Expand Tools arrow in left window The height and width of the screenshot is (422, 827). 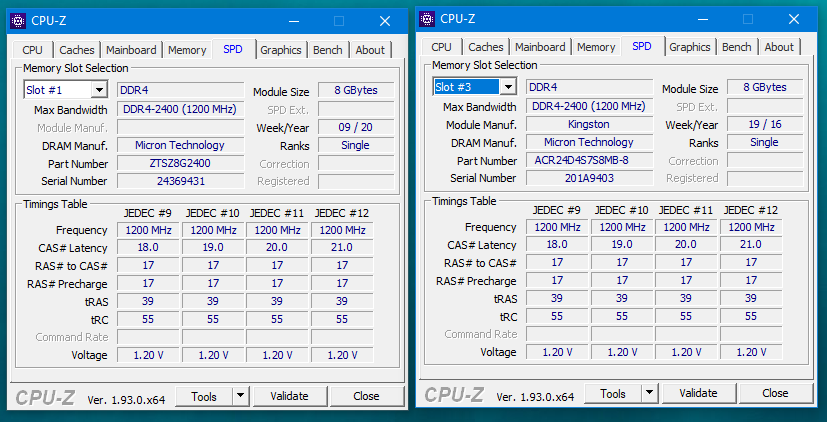click(240, 396)
